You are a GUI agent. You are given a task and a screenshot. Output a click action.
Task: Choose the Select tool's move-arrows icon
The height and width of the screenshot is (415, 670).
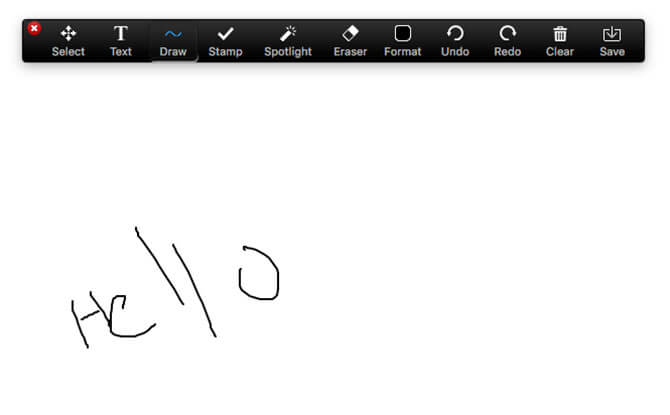(68, 34)
